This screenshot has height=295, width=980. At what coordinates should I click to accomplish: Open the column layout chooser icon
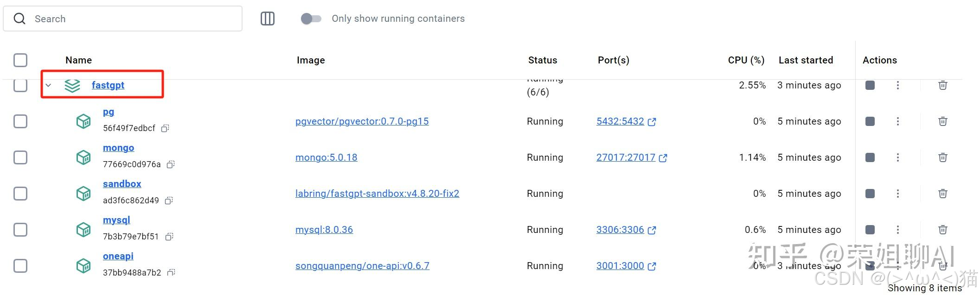click(268, 19)
